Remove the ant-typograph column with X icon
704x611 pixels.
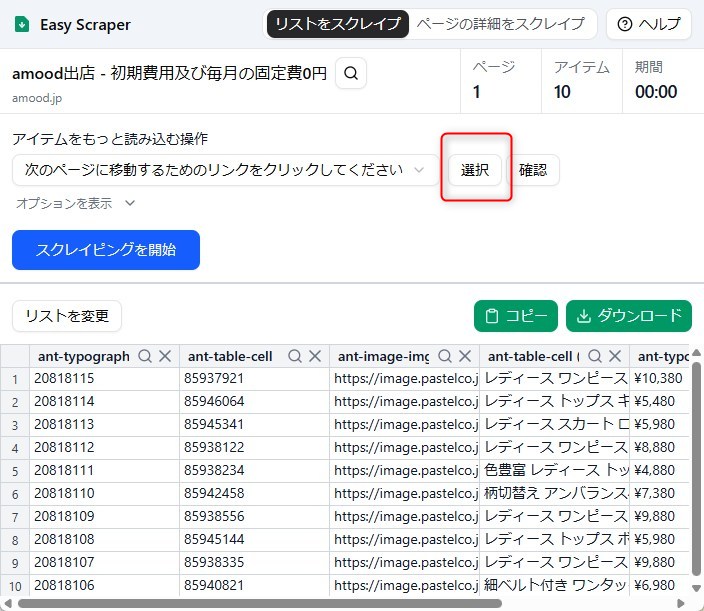165,356
